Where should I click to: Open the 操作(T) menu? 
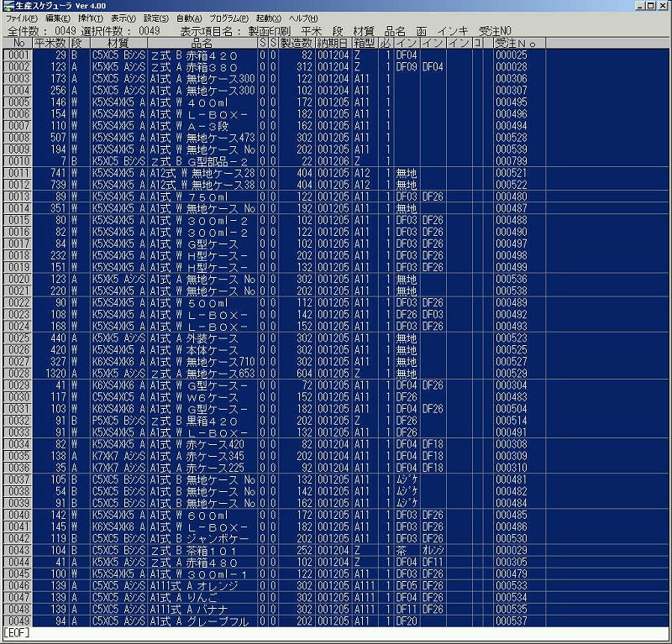tap(91, 18)
